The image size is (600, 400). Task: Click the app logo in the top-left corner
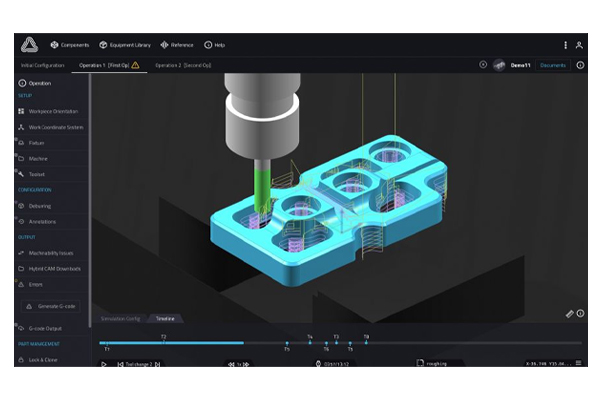(x=27, y=44)
